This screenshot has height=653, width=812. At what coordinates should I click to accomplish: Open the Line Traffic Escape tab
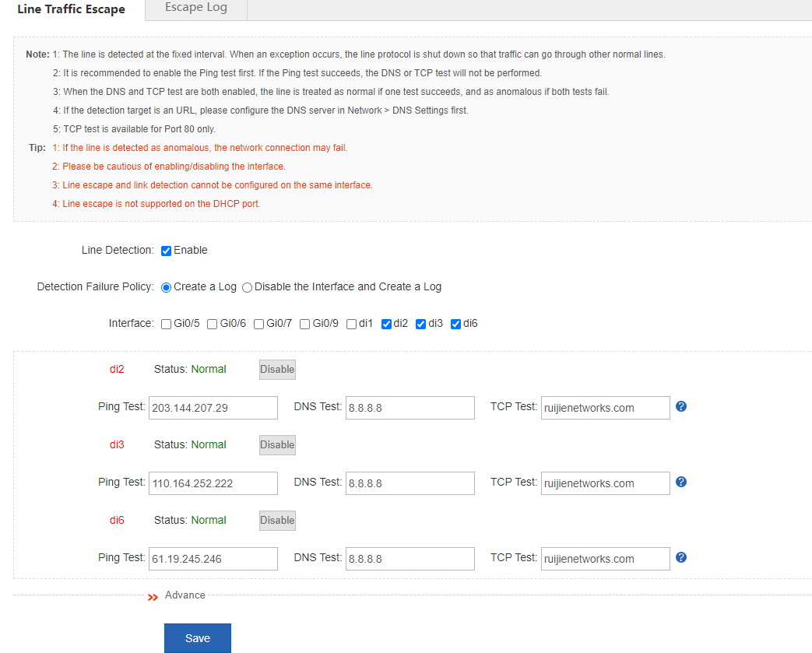click(x=71, y=9)
